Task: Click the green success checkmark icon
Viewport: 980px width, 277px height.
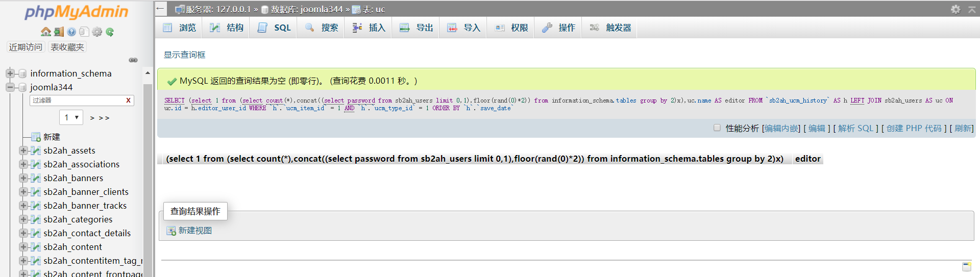Action: tap(172, 81)
